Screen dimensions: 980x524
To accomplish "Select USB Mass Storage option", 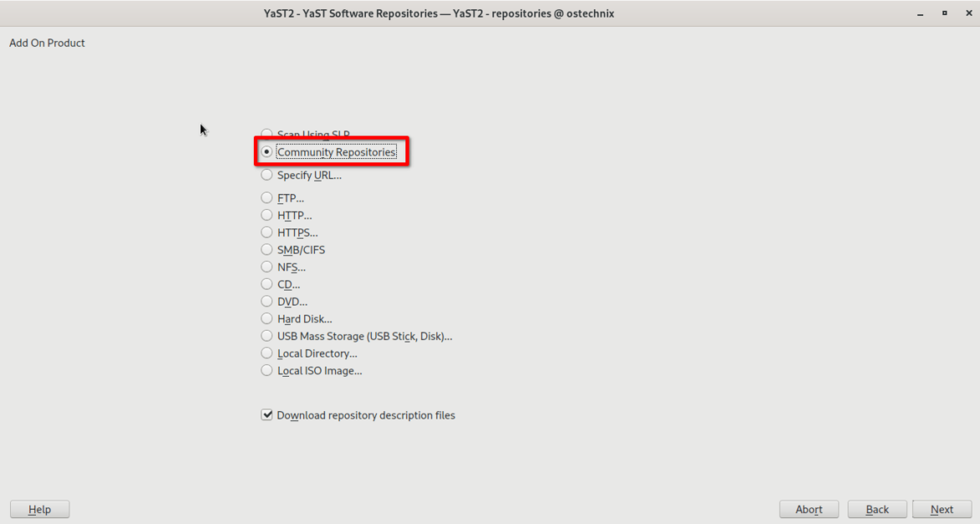I will (x=267, y=336).
